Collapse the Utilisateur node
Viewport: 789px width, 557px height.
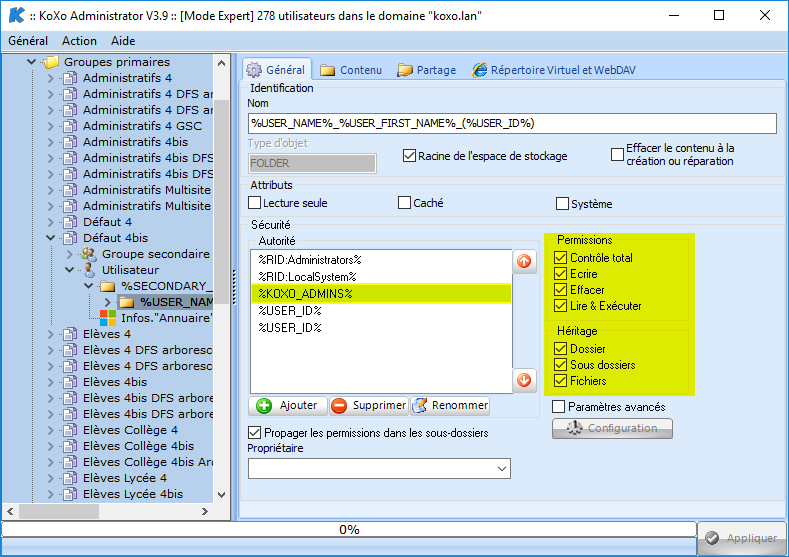(69, 270)
